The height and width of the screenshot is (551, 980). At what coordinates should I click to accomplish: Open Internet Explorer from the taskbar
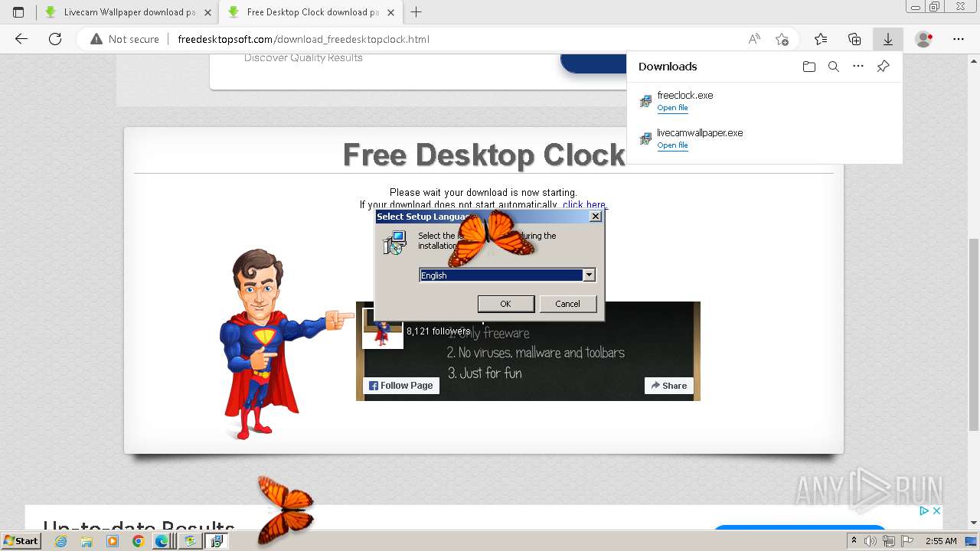click(60, 541)
